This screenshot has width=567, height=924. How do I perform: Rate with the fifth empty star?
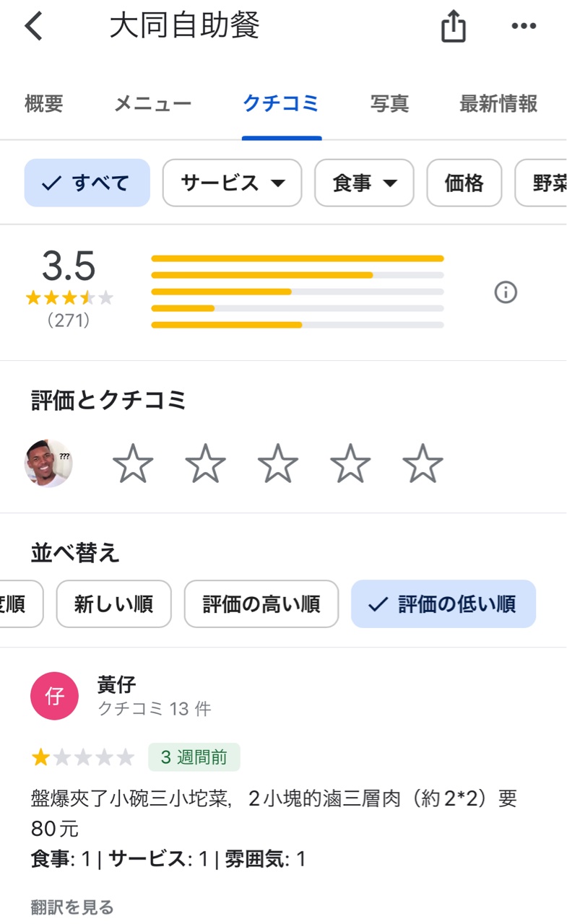(423, 463)
